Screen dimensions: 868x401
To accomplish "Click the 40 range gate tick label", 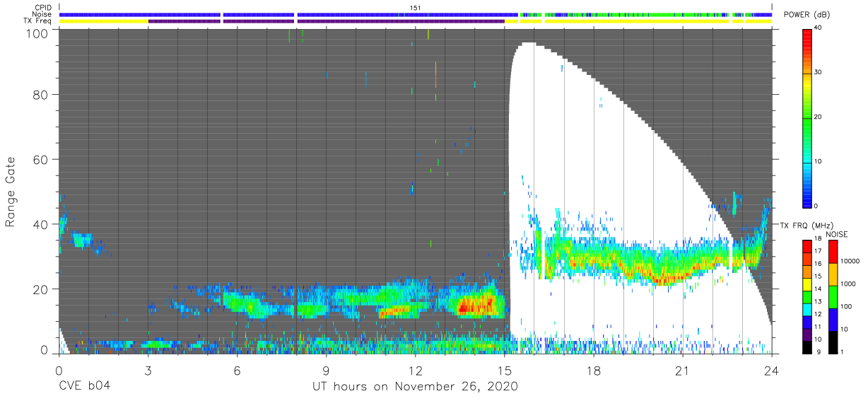I will coord(40,224).
